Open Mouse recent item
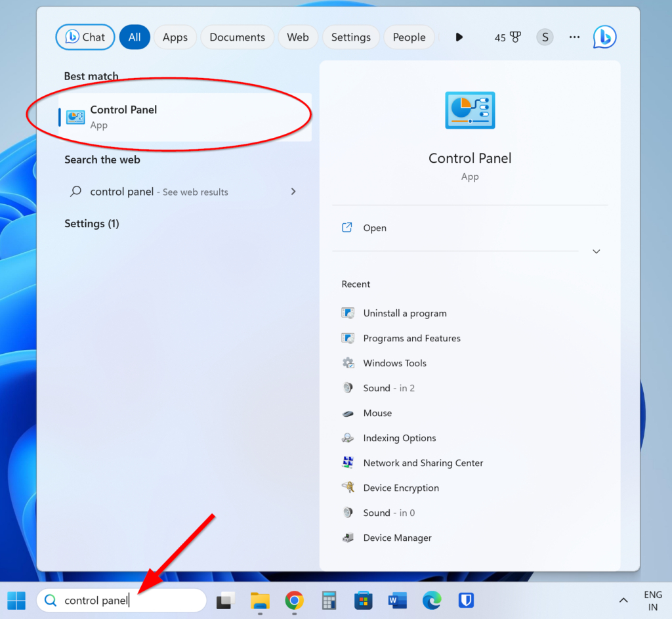This screenshot has height=619, width=672. click(x=470, y=413)
